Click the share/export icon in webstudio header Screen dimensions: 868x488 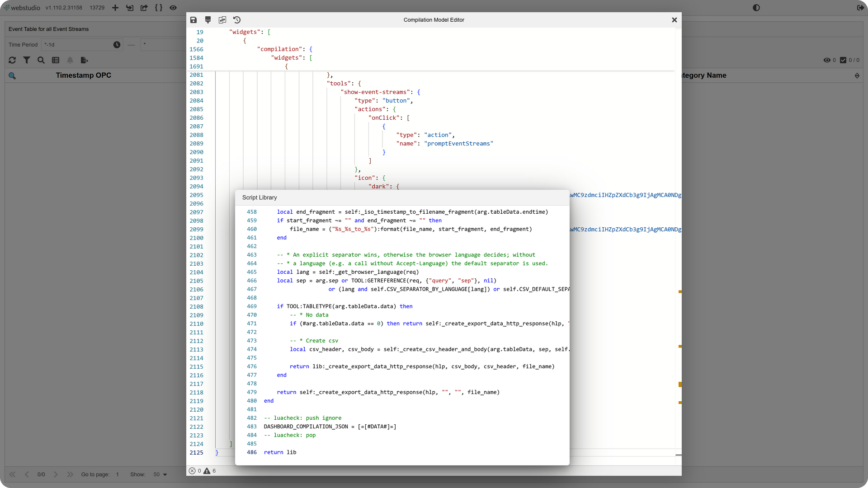pyautogui.click(x=144, y=8)
